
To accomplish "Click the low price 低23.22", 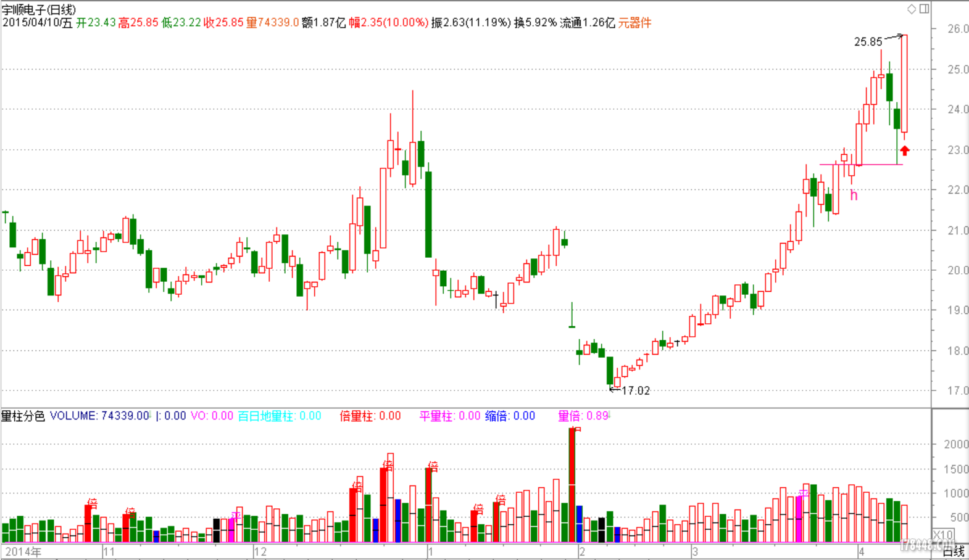I will [x=181, y=23].
